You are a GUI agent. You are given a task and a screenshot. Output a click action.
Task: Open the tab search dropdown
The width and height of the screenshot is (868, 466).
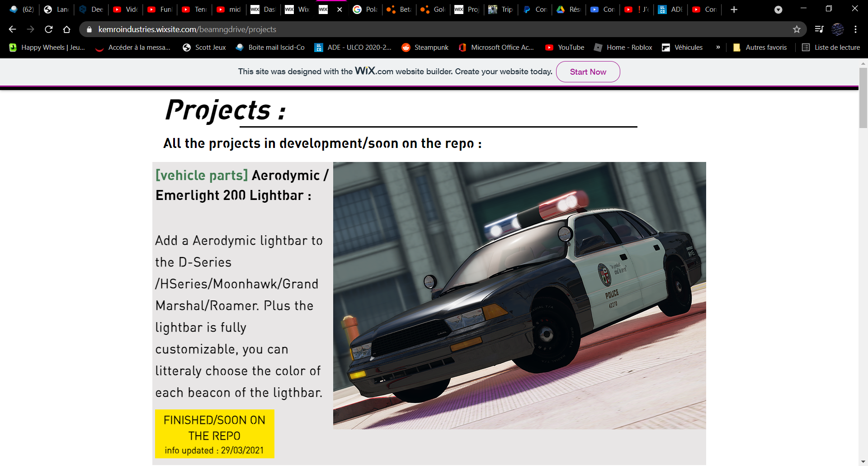pos(778,10)
